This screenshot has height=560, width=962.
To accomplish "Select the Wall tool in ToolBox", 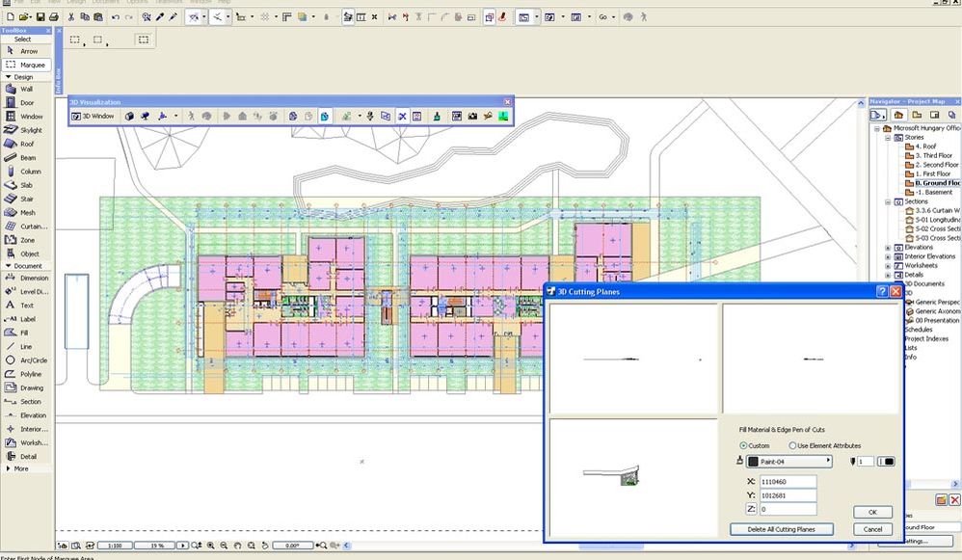I will [x=27, y=89].
